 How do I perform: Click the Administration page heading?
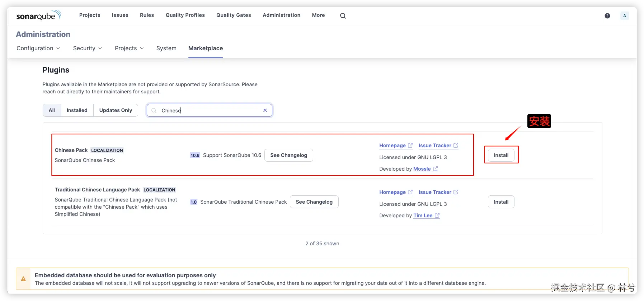pyautogui.click(x=43, y=34)
